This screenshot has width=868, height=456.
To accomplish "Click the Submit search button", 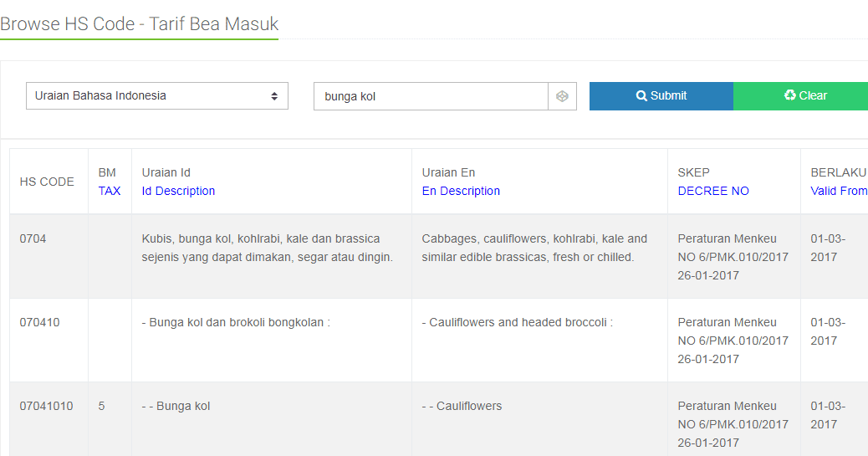I will 661,96.
